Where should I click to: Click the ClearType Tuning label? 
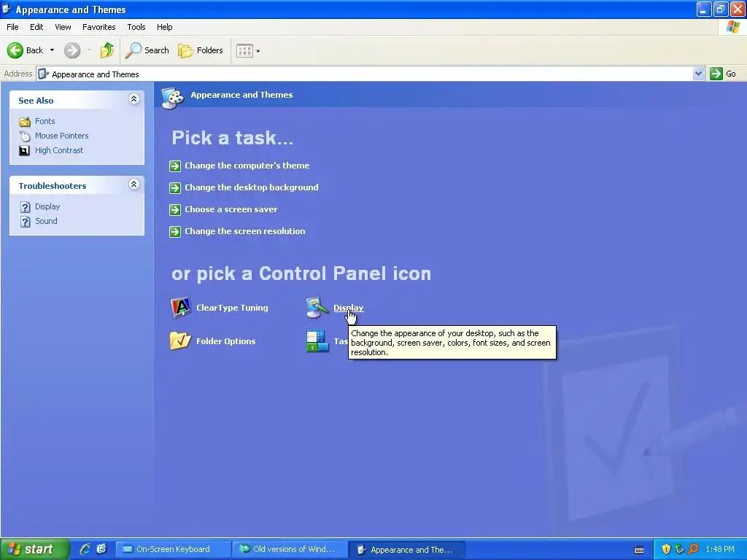point(232,308)
